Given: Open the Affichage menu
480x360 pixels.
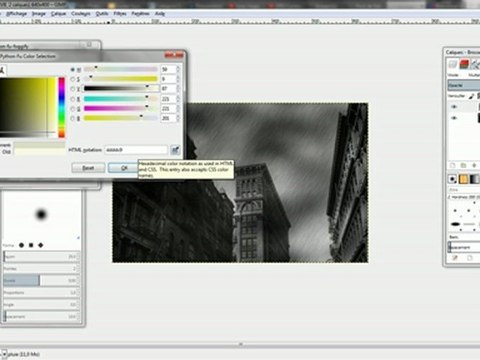Looking at the screenshot, I should pyautogui.click(x=16, y=14).
